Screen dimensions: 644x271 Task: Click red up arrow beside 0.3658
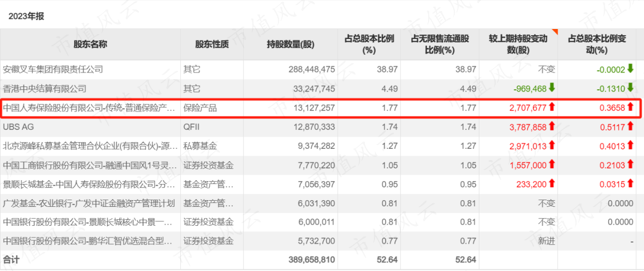(x=631, y=108)
